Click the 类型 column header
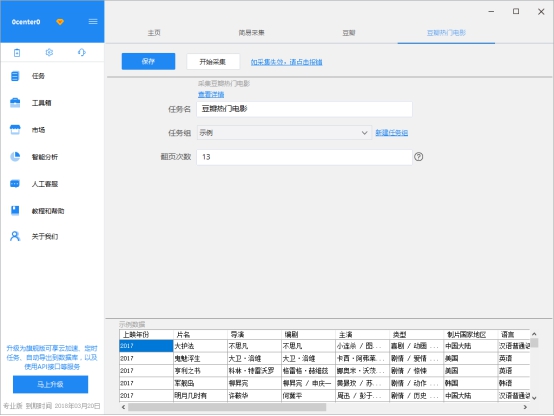 (x=417, y=334)
